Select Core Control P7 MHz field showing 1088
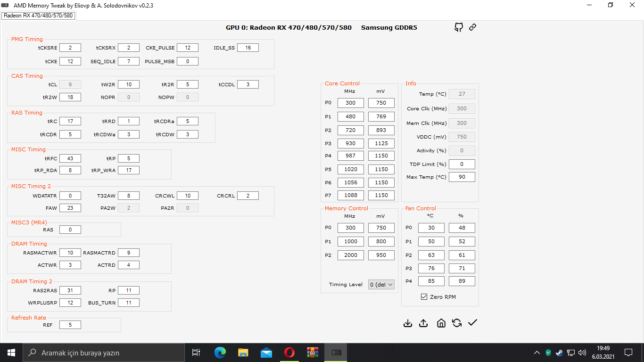 click(x=351, y=195)
